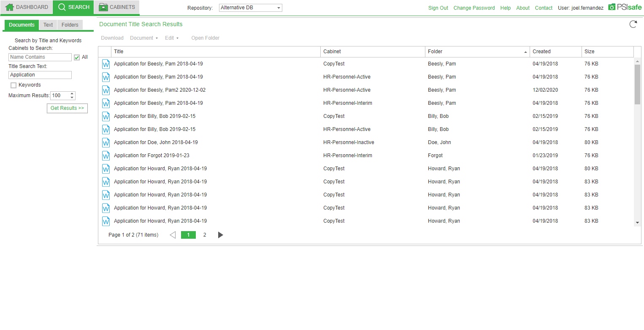Click the Sign Out link
Viewport: 644px width, 330px height.
tap(438, 8)
